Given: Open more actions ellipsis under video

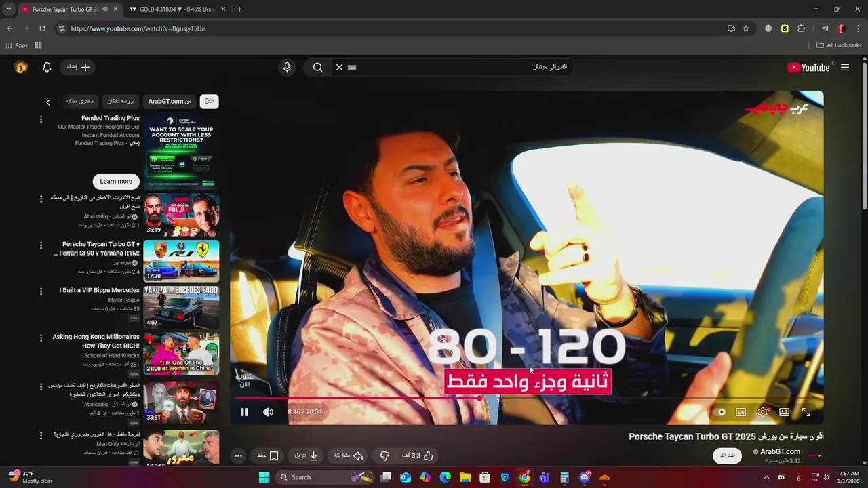Looking at the screenshot, I should click(238, 455).
